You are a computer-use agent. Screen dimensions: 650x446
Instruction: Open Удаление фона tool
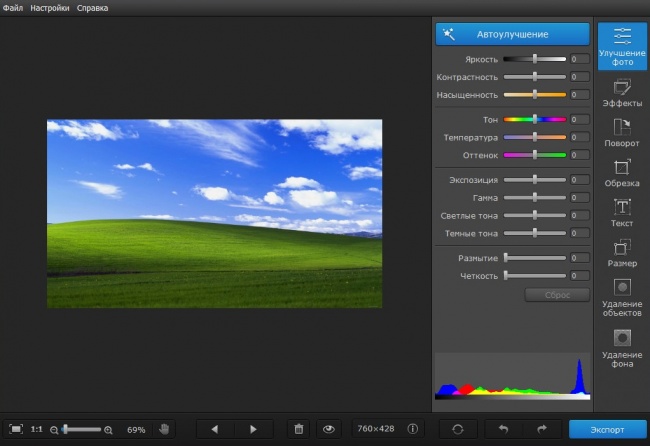[x=622, y=349]
